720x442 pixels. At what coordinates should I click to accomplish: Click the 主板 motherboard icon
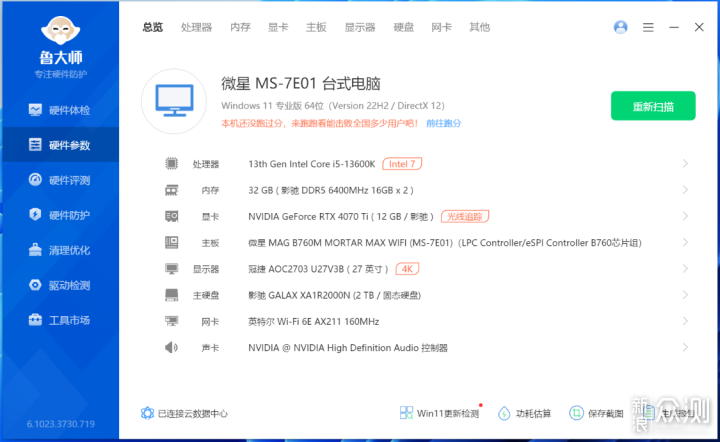tap(171, 242)
